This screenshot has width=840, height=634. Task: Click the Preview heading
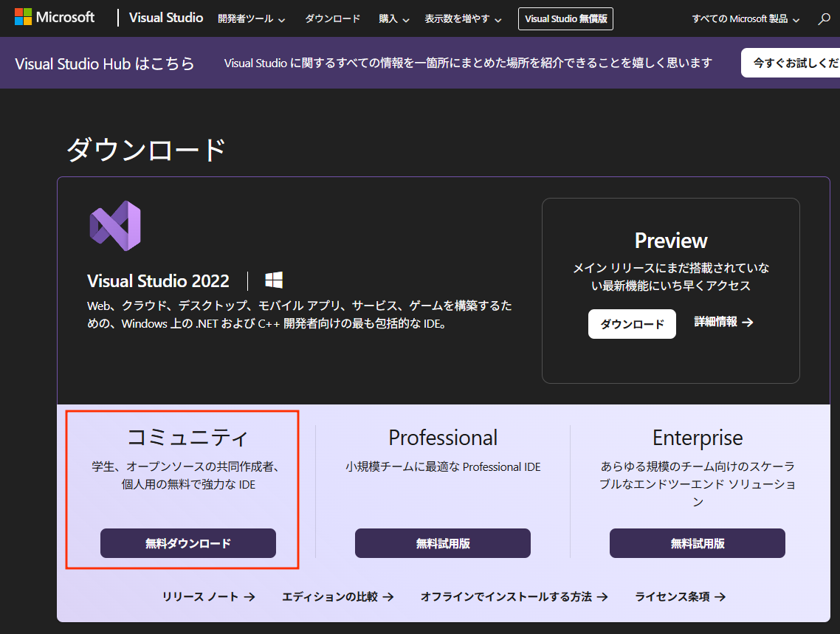point(671,241)
